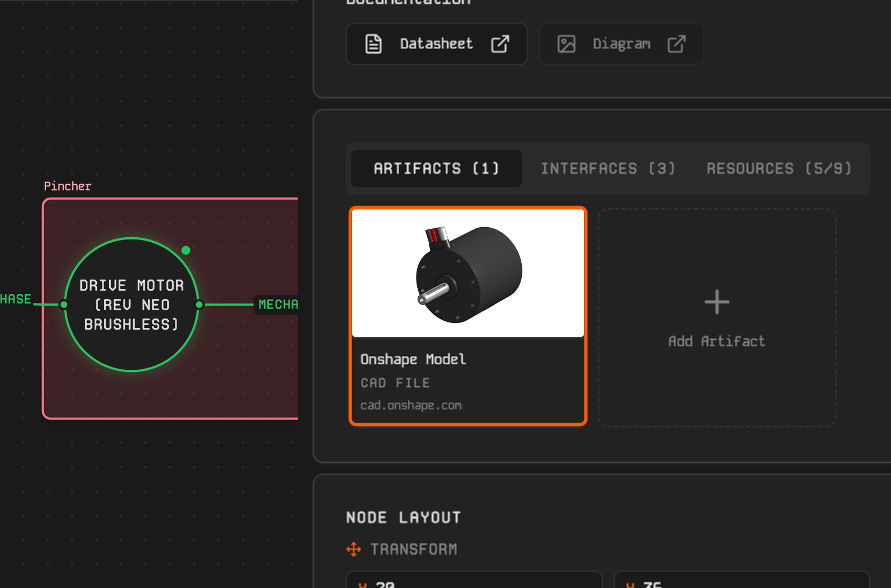Image resolution: width=891 pixels, height=588 pixels.
Task: Click the Transform move-arrows icon
Action: (354, 550)
